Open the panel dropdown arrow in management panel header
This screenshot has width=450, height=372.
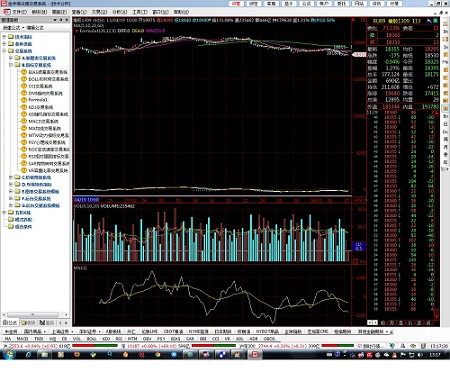[55, 20]
